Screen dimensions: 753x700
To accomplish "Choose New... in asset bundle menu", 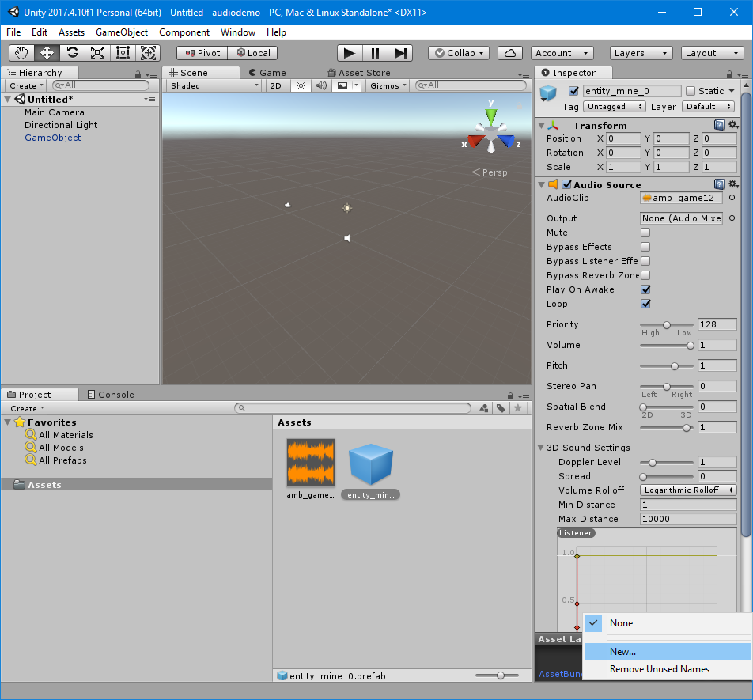I will tap(667, 652).
